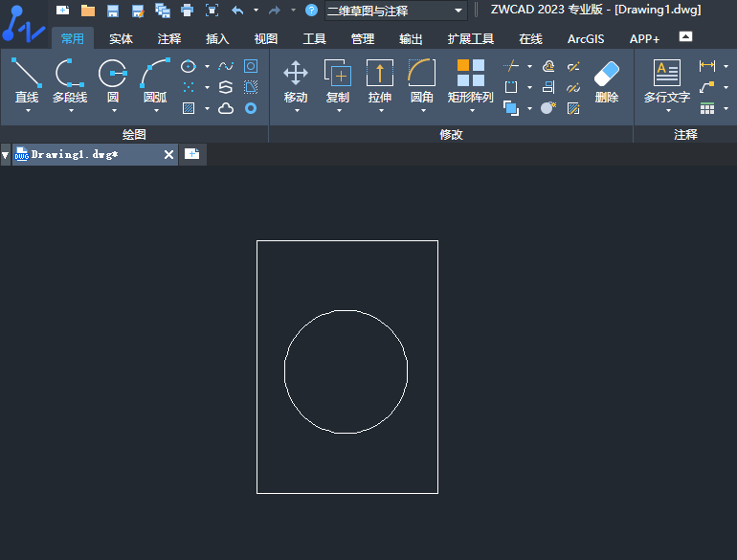Select the trim tool icon
Viewport: 737px width, 560px height.
tap(511, 66)
